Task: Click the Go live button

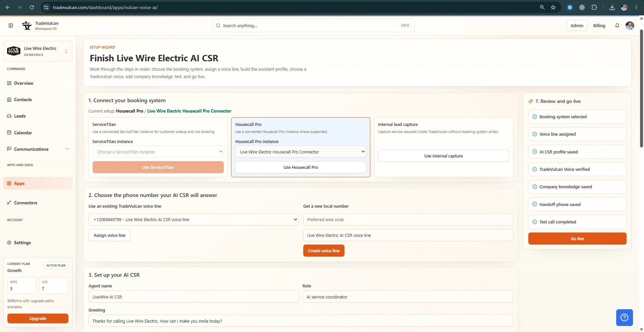Action: 577,239
